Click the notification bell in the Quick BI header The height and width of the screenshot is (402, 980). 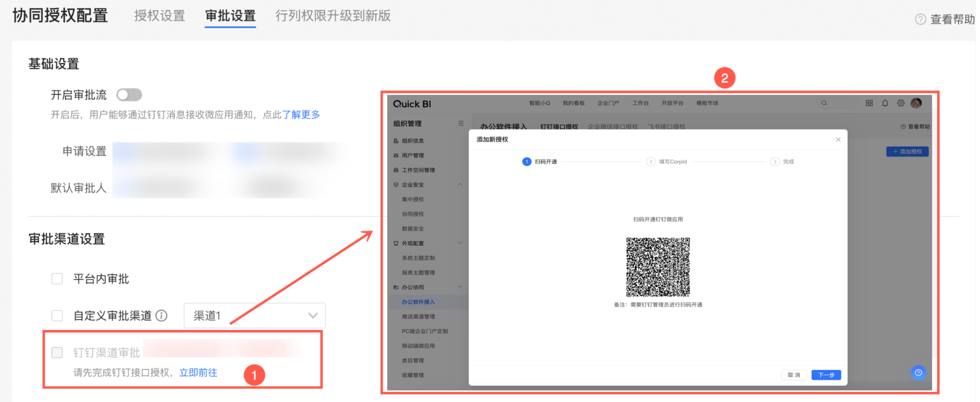pyautogui.click(x=885, y=103)
